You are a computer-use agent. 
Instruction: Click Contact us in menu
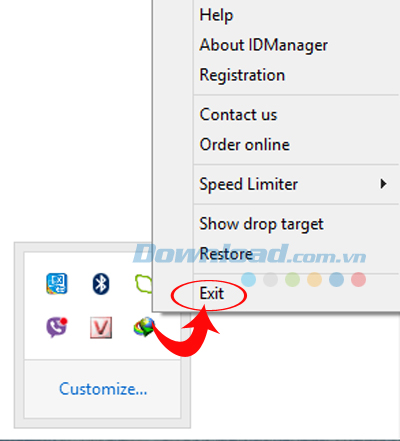(x=238, y=115)
